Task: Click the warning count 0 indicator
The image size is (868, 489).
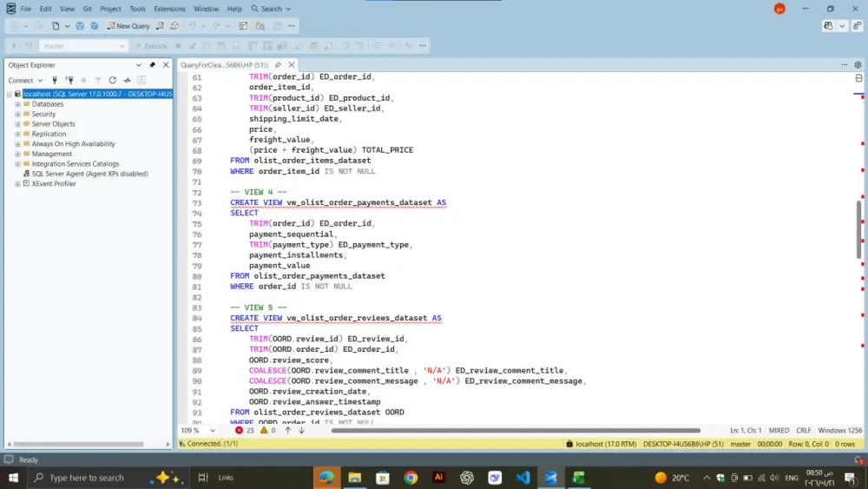Action: 267,430
